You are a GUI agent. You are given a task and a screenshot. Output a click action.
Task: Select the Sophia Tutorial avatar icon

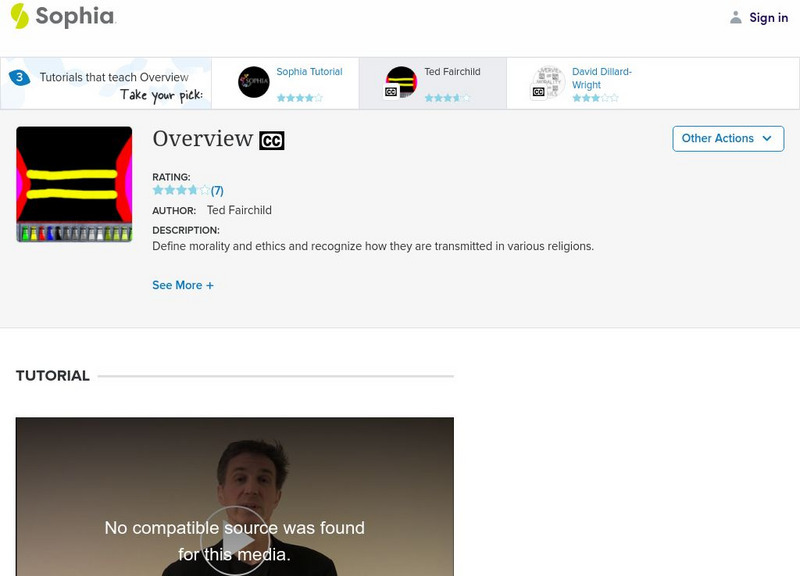[x=254, y=82]
